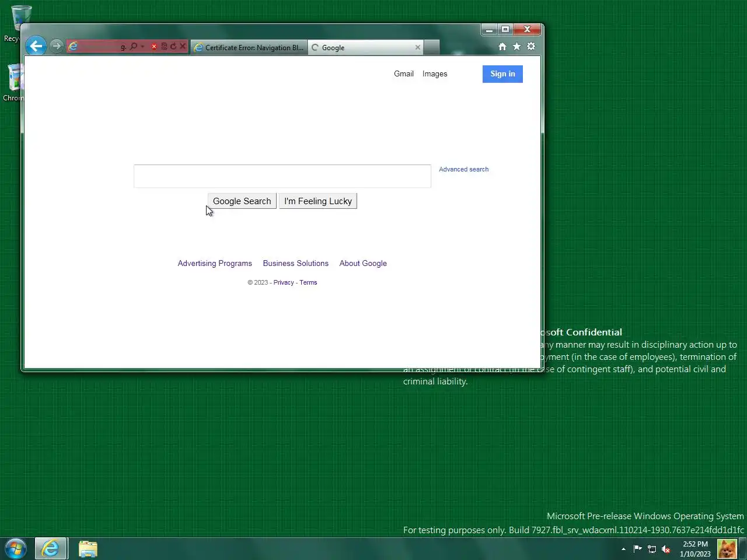Image resolution: width=747 pixels, height=560 pixels.
Task: Open the Windows Start orb
Action: click(x=16, y=549)
